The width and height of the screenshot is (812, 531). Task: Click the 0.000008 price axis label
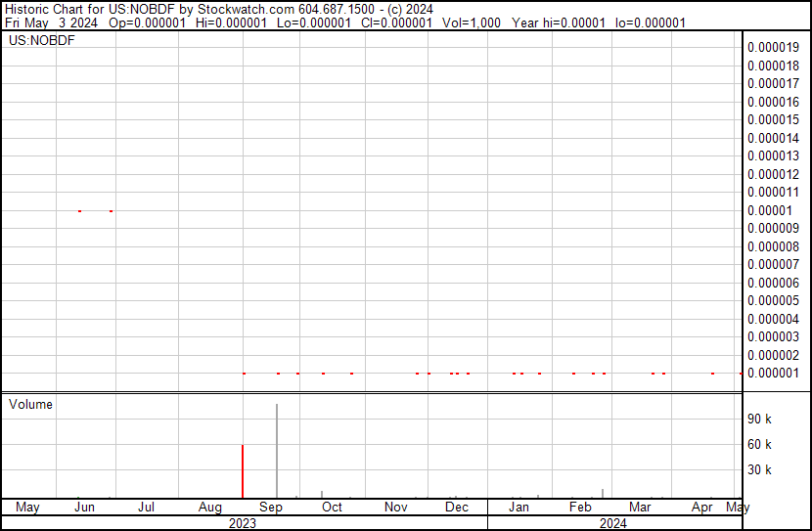[x=773, y=246]
